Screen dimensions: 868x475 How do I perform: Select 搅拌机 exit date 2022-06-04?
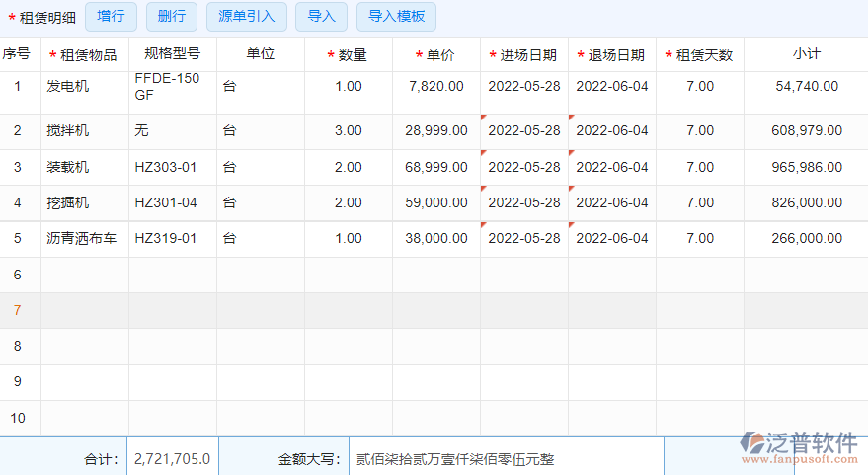pos(612,131)
